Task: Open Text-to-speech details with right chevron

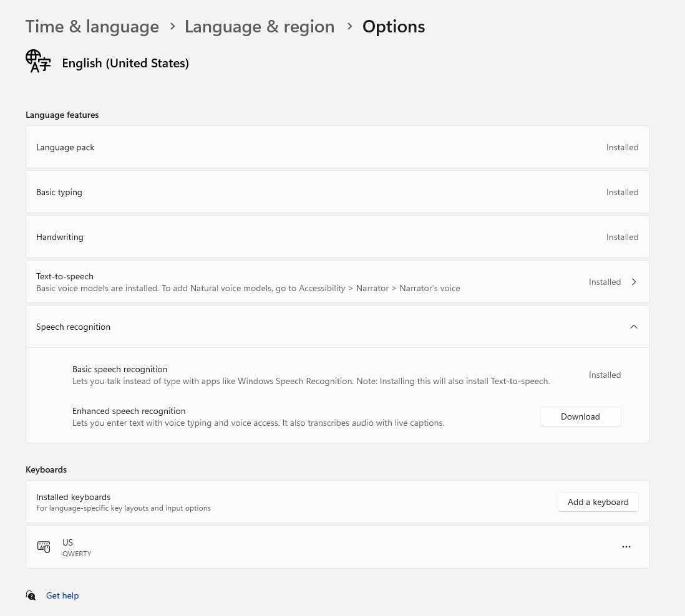Action: pos(633,282)
